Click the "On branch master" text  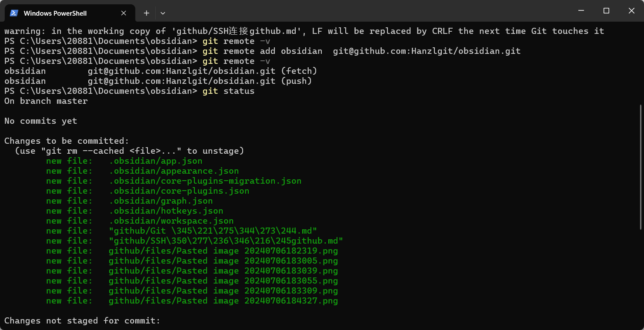(46, 101)
